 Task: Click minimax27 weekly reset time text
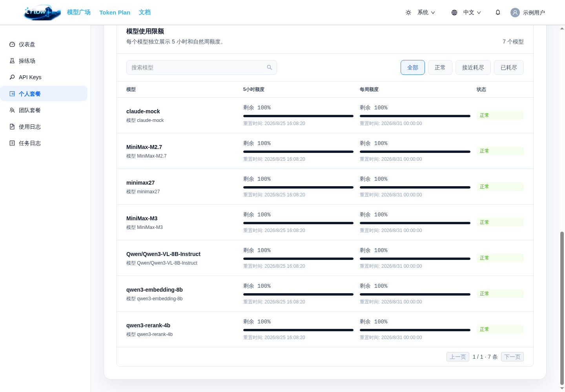pyautogui.click(x=391, y=195)
